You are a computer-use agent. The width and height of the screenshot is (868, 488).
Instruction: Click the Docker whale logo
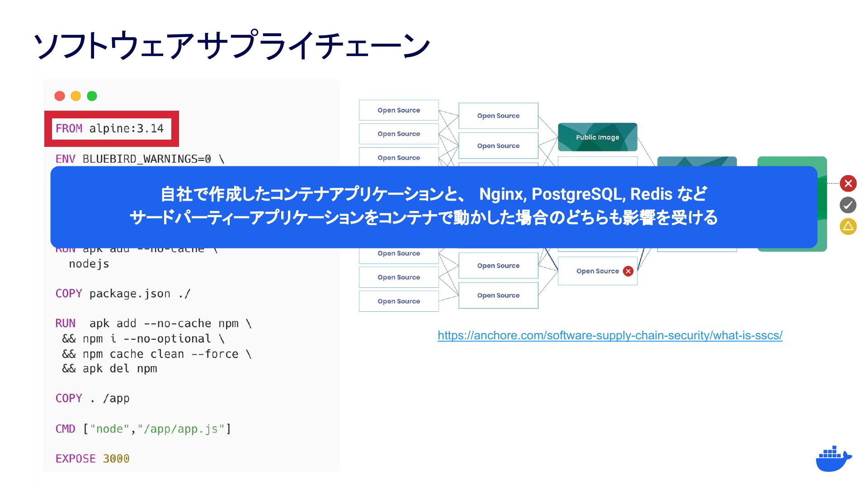tap(834, 459)
